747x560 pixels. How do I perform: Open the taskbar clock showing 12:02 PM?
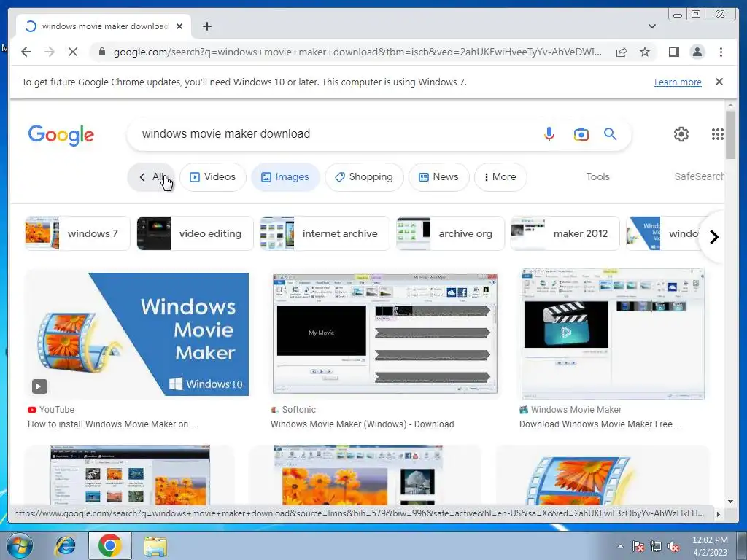pyautogui.click(x=710, y=546)
